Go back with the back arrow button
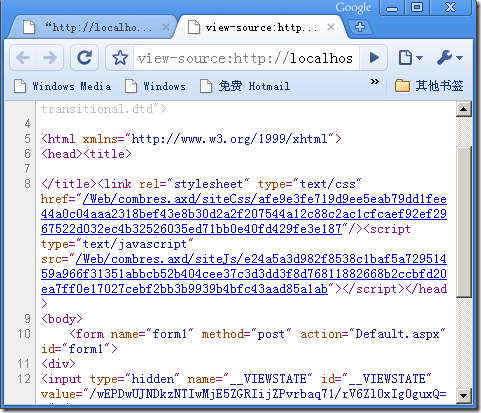 [x=23, y=58]
